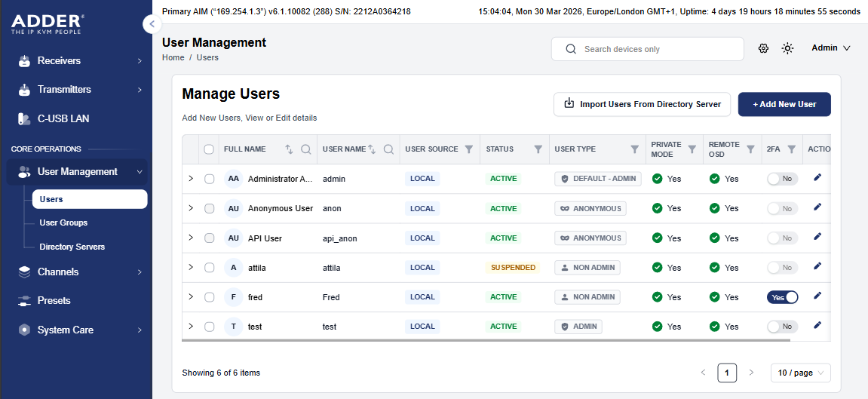The width and height of the screenshot is (868, 399).
Task: Open the 10 / page size dropdown
Action: (800, 373)
